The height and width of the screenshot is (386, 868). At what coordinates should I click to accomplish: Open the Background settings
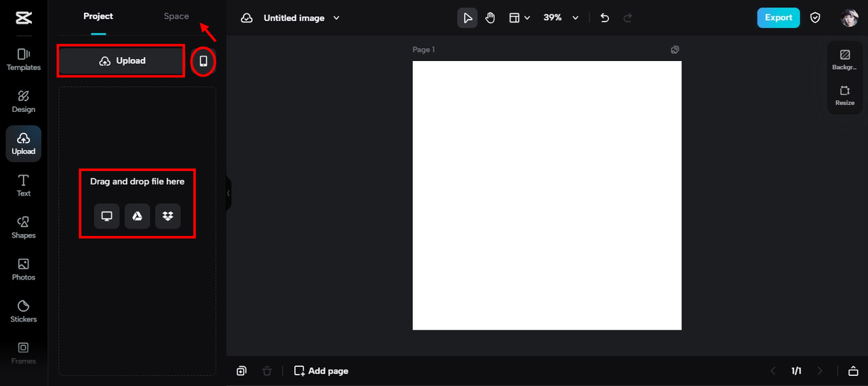845,60
